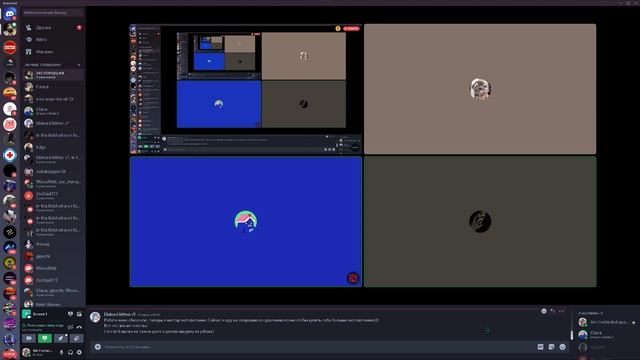Click own avatar in user panel
The height and width of the screenshot is (360, 640).
[x=27, y=352]
